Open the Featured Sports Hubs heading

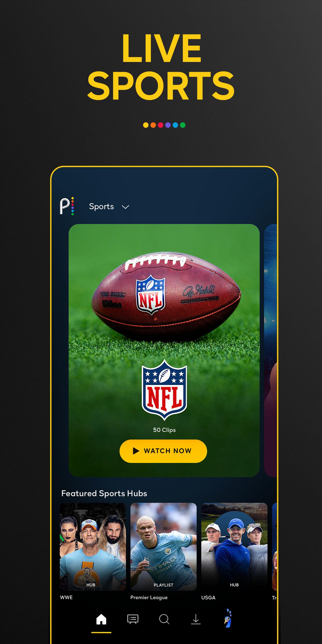[x=104, y=493]
